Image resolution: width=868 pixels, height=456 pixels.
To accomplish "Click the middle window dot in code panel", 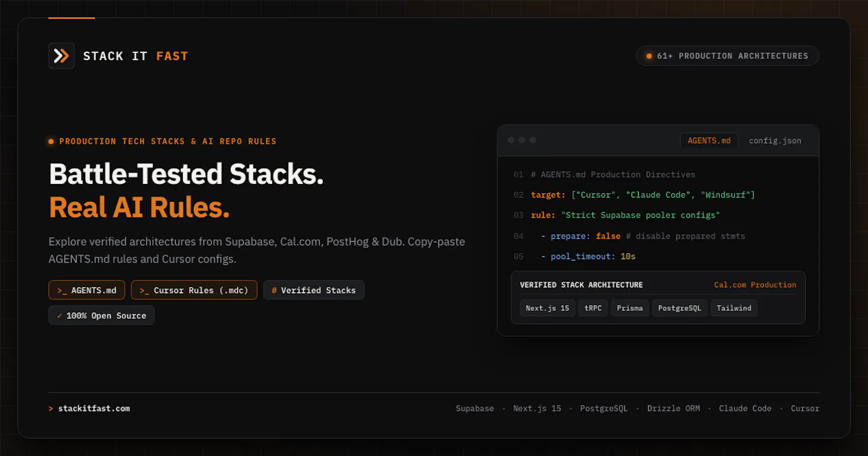I will pyautogui.click(x=522, y=140).
